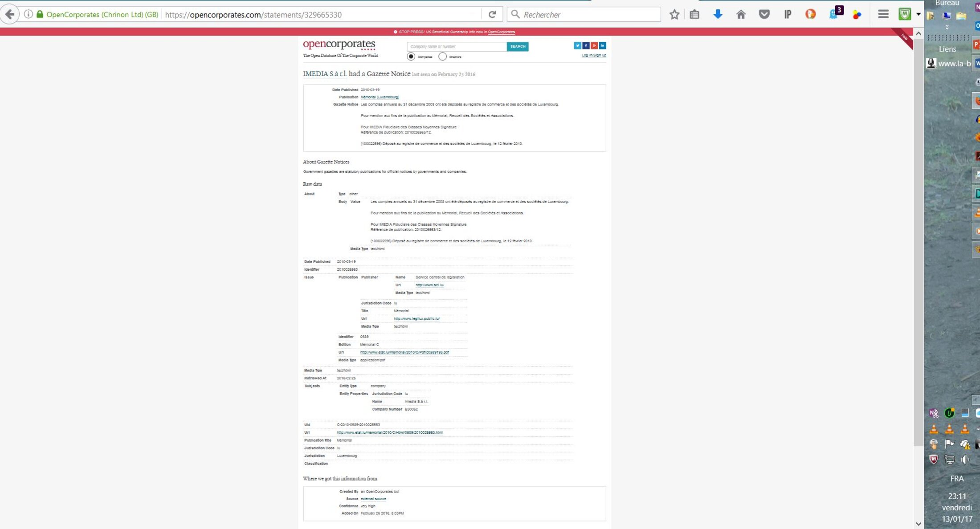
Task: Share the page via Twitter icon
Action: click(577, 45)
